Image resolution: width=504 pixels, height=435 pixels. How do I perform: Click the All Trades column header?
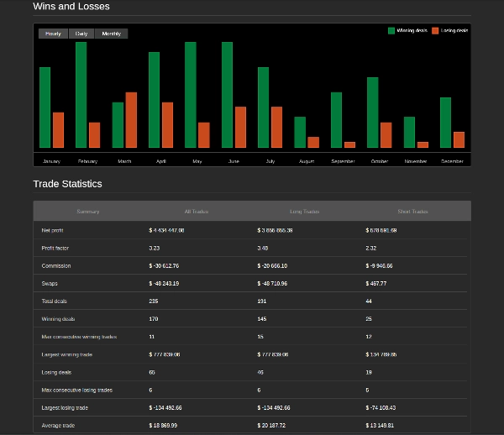click(197, 212)
